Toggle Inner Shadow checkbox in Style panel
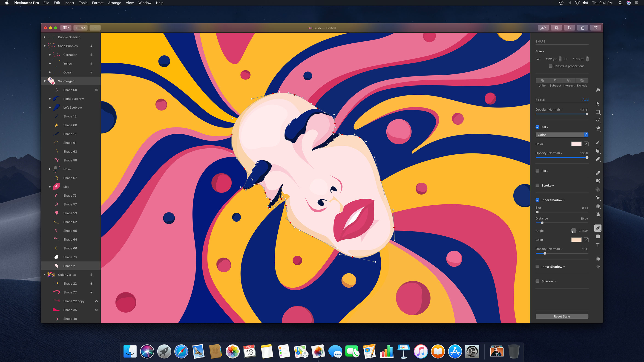This screenshot has height=362, width=644. pos(538,200)
